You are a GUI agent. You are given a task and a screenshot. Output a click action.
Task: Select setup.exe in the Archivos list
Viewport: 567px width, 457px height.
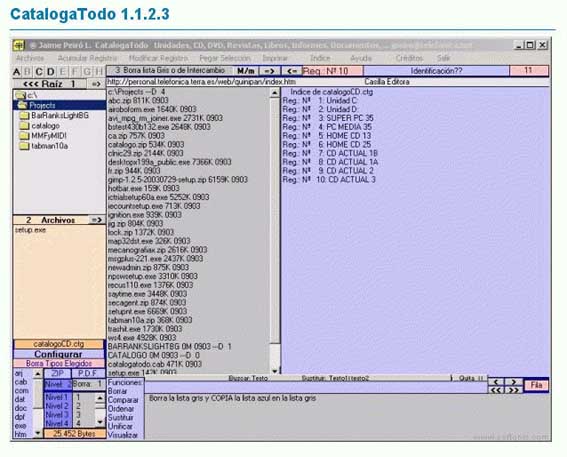[31, 230]
